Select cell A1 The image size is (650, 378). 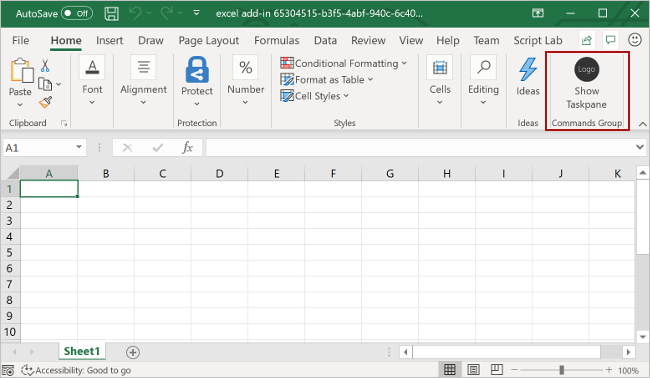tap(49, 189)
